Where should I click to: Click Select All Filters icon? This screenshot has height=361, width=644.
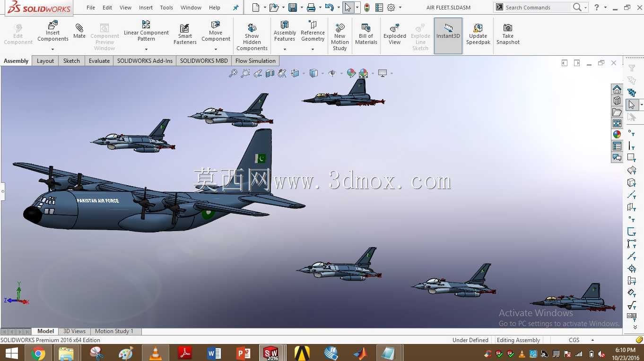click(632, 93)
